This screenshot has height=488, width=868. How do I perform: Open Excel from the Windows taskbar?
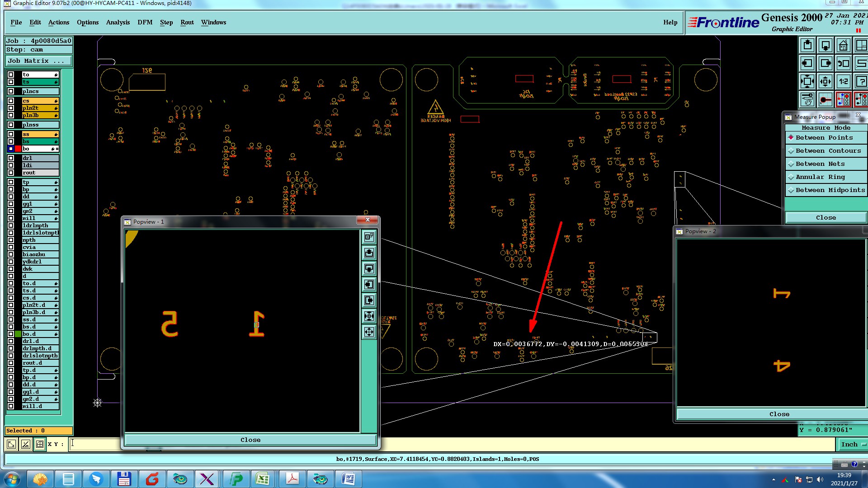click(263, 479)
